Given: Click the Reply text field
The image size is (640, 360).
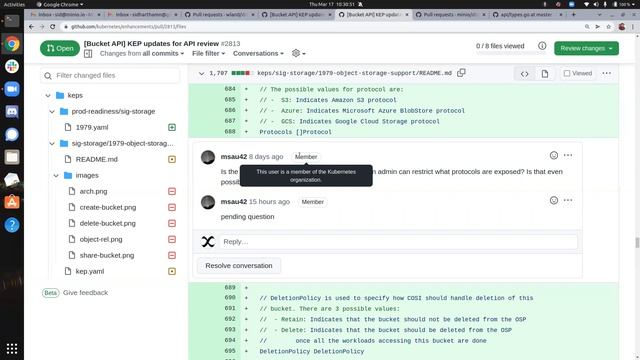Looking at the screenshot, I should pyautogui.click(x=398, y=242).
